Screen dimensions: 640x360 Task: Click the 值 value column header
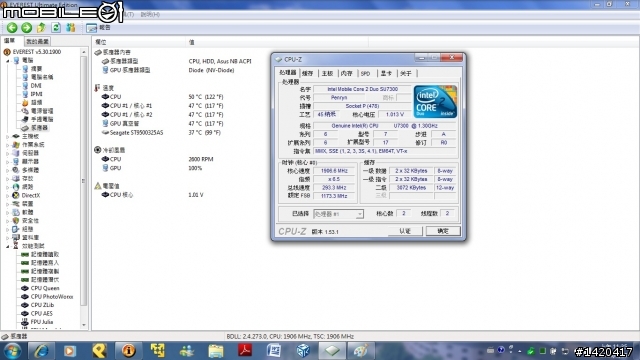(277, 42)
